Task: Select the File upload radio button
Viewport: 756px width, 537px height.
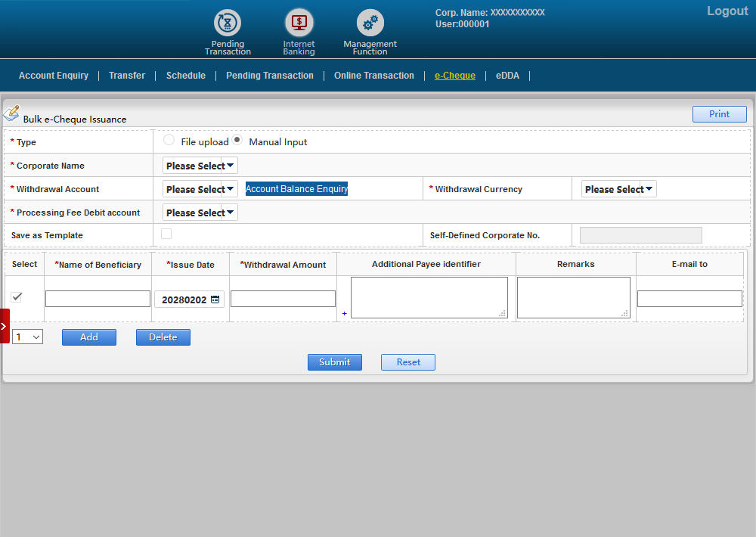Action: (x=169, y=140)
